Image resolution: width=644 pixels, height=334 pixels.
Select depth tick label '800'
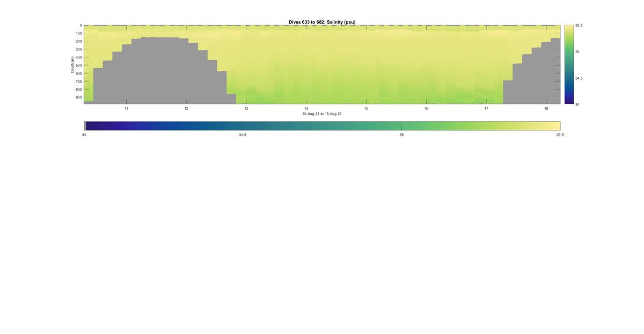[78, 90]
